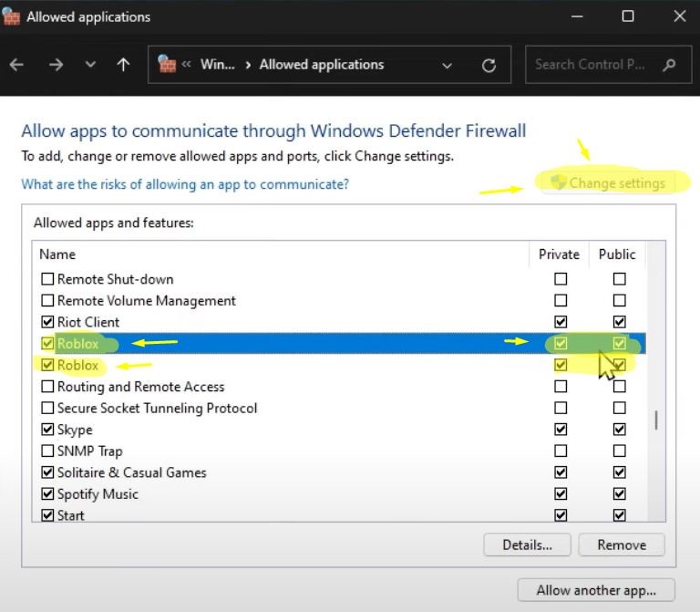Refresh the Allowed applications page
The image size is (700, 612).
click(x=489, y=66)
